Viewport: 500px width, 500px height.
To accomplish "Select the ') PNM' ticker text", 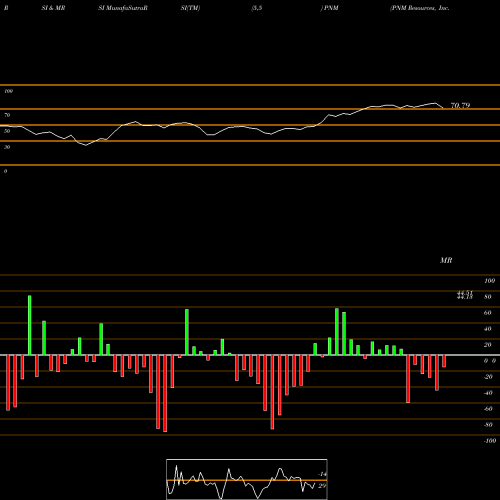I will click(x=329, y=8).
